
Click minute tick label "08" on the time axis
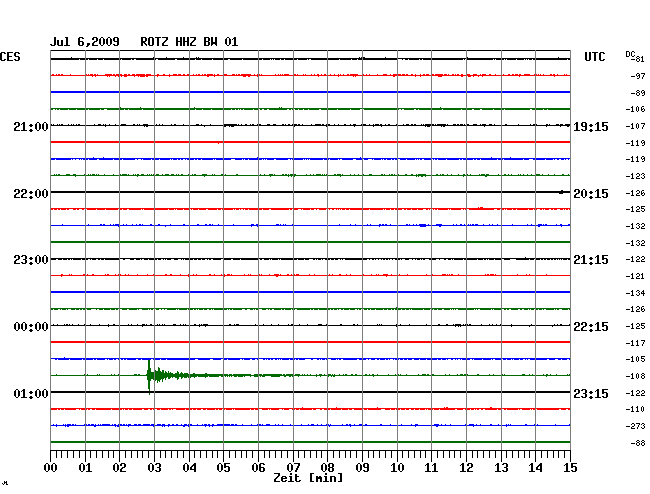click(327, 468)
